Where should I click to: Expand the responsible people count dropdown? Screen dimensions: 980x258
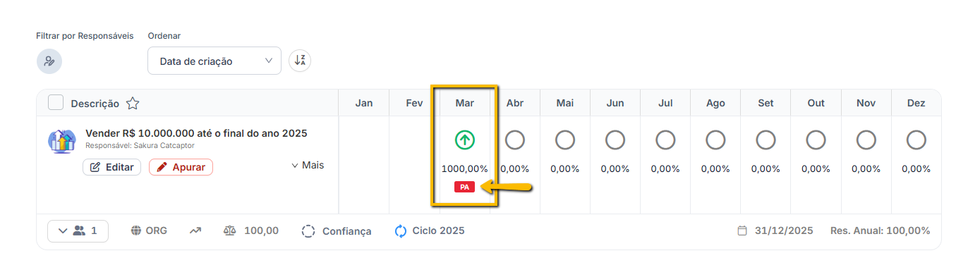tap(78, 231)
